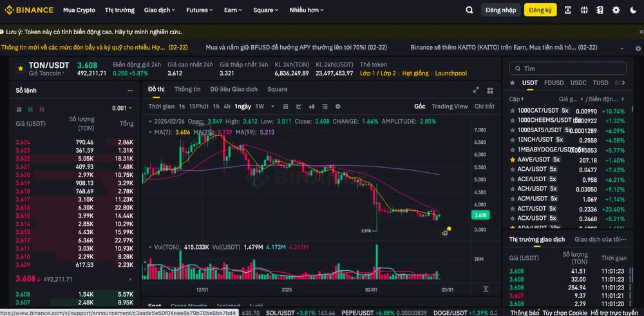
Task: Open the chart display options icon
Action: pyautogui.click(x=325, y=106)
